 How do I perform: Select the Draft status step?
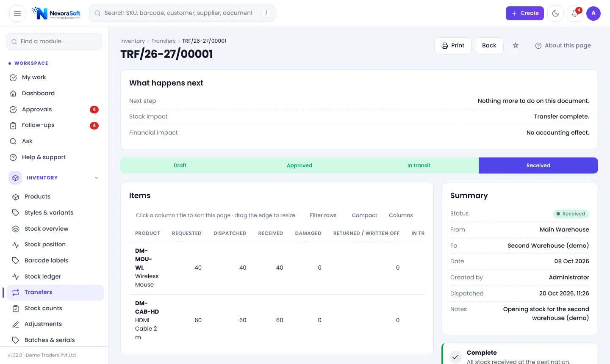pos(180,165)
